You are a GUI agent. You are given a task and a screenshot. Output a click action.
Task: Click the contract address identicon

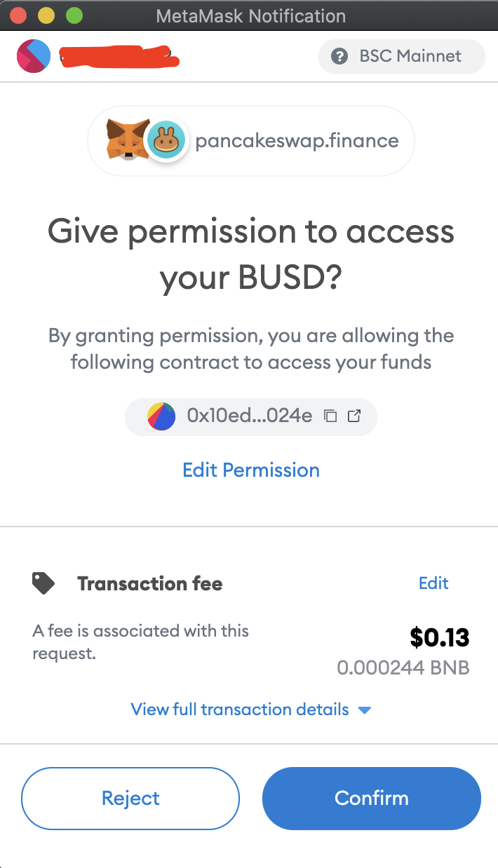coord(161,416)
